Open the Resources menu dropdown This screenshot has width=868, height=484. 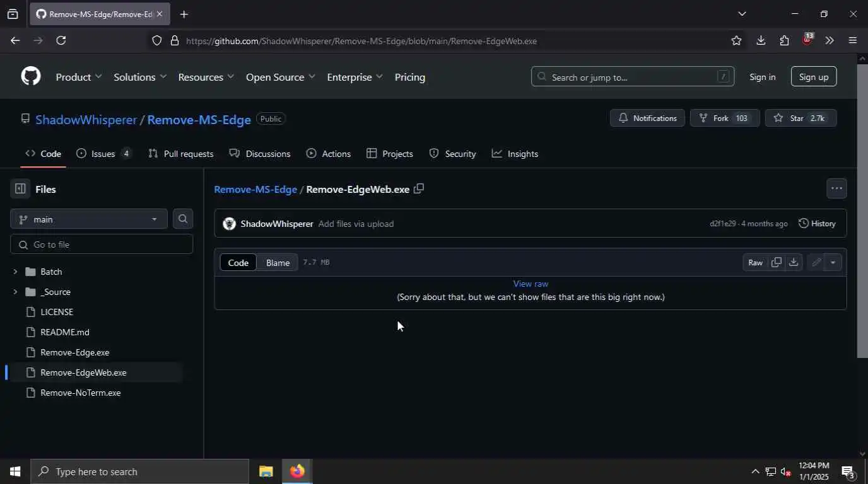point(206,77)
